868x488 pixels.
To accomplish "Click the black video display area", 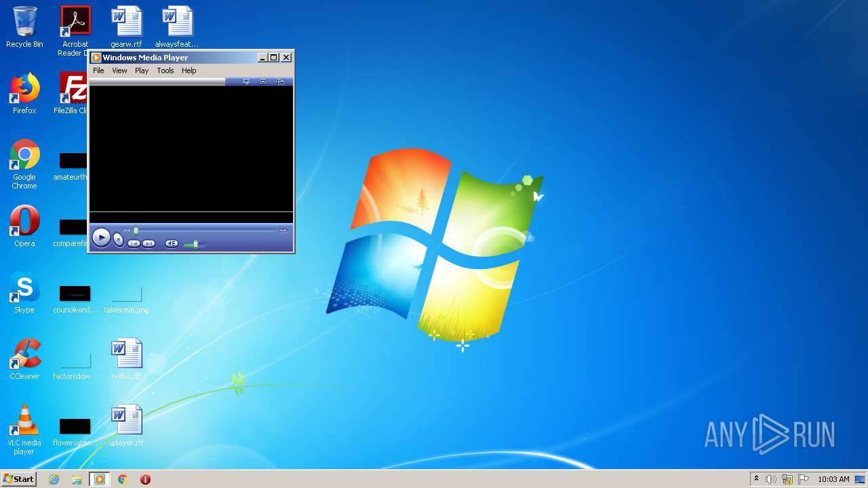I will point(191,149).
